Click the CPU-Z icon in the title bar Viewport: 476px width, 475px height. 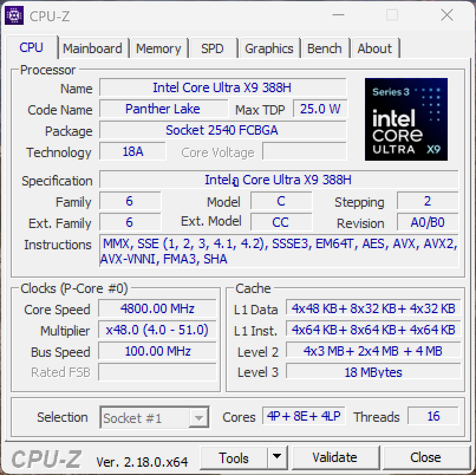(x=14, y=16)
